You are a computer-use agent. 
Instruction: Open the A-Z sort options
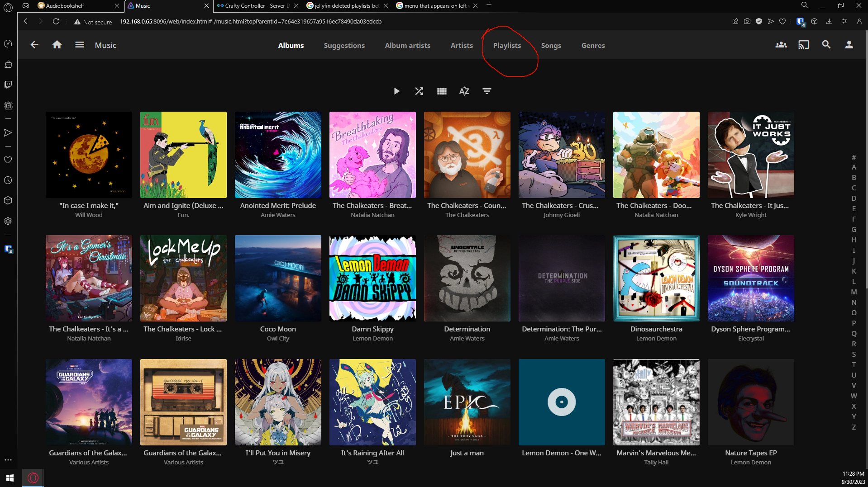(464, 91)
